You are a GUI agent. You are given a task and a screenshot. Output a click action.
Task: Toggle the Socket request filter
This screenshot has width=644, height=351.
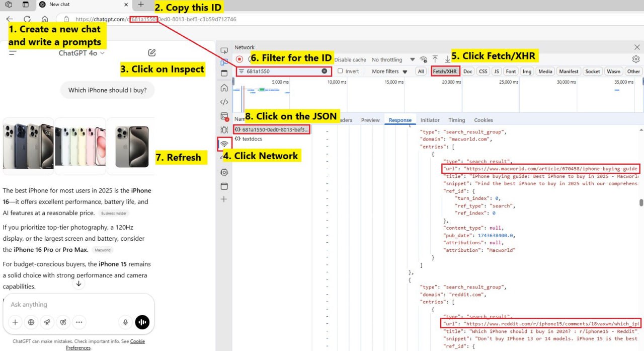tap(593, 72)
